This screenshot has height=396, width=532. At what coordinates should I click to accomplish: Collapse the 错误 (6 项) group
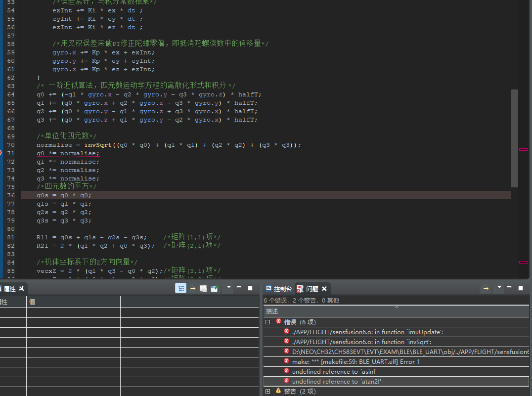coord(268,322)
